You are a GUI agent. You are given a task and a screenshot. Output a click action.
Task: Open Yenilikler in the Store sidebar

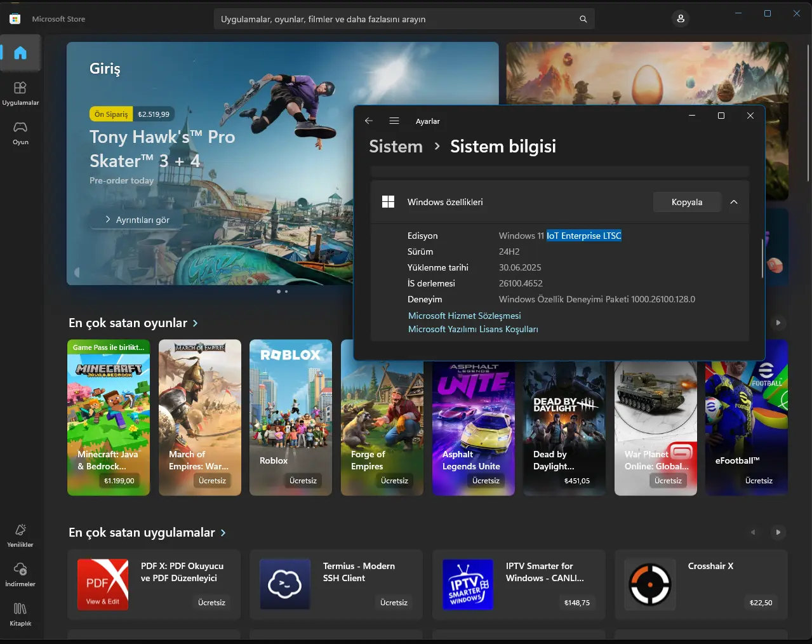[x=20, y=535]
